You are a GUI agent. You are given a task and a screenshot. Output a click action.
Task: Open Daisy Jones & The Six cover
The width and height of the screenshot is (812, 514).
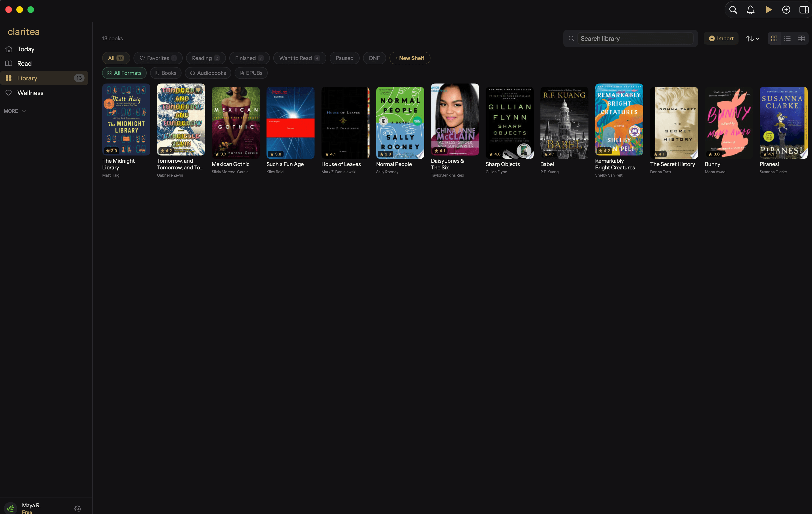[x=455, y=120]
